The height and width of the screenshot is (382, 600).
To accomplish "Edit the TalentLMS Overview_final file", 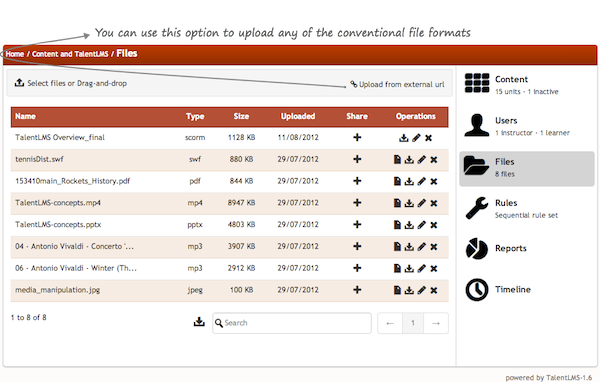I will (416, 138).
